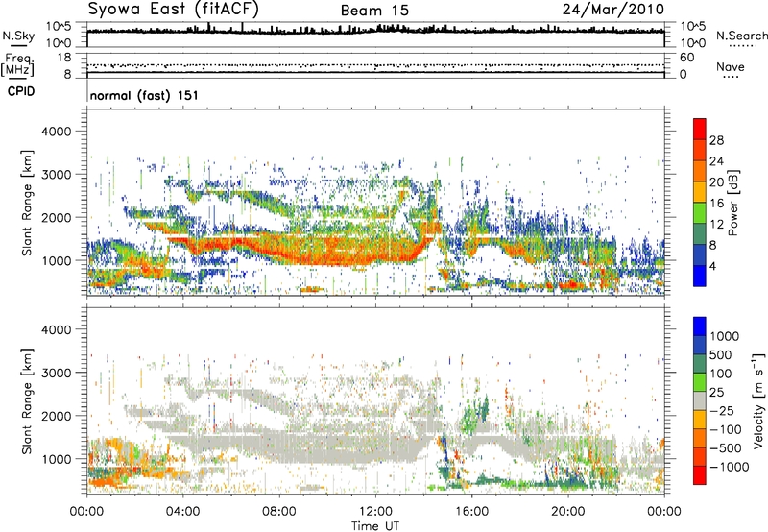This screenshot has height=532, width=768.
Task: Click the 'normal (fast) 151' mode text
Action: [x=144, y=95]
